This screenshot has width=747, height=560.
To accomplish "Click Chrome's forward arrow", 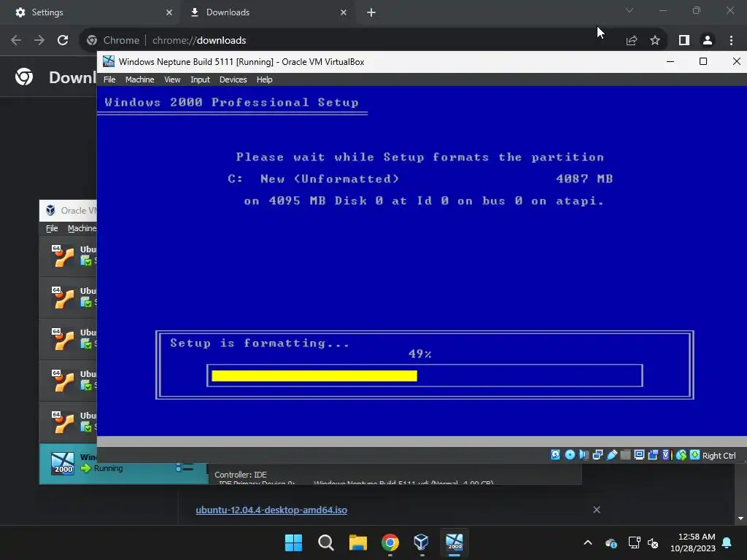I will (39, 40).
